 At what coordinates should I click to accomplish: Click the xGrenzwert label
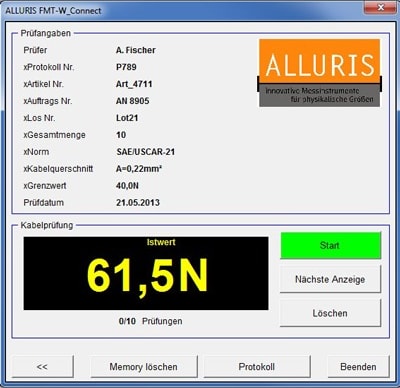point(45,186)
